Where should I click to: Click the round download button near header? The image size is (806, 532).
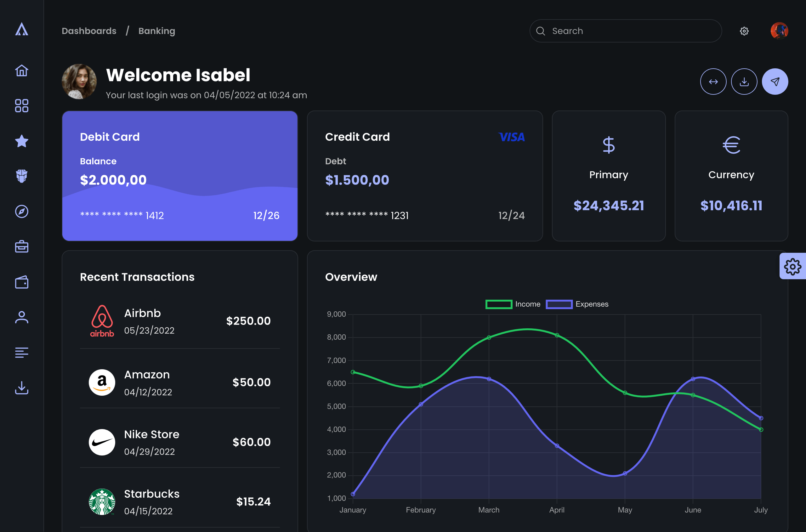click(744, 82)
